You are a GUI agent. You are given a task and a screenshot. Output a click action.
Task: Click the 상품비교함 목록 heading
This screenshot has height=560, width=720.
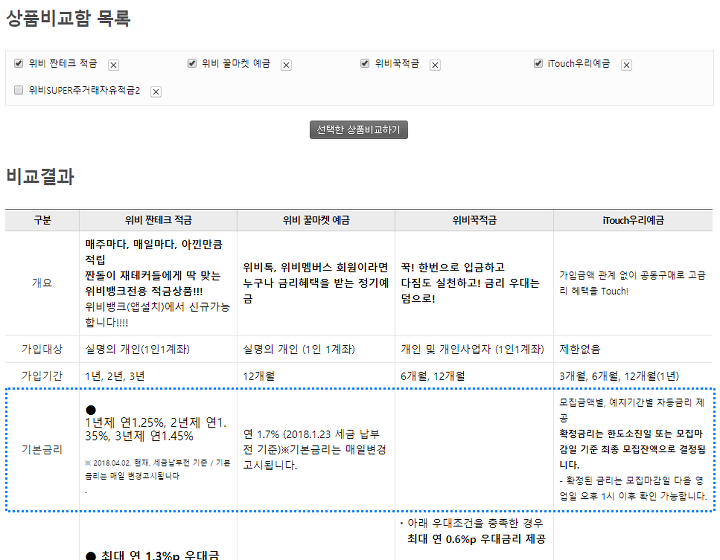coord(68,18)
